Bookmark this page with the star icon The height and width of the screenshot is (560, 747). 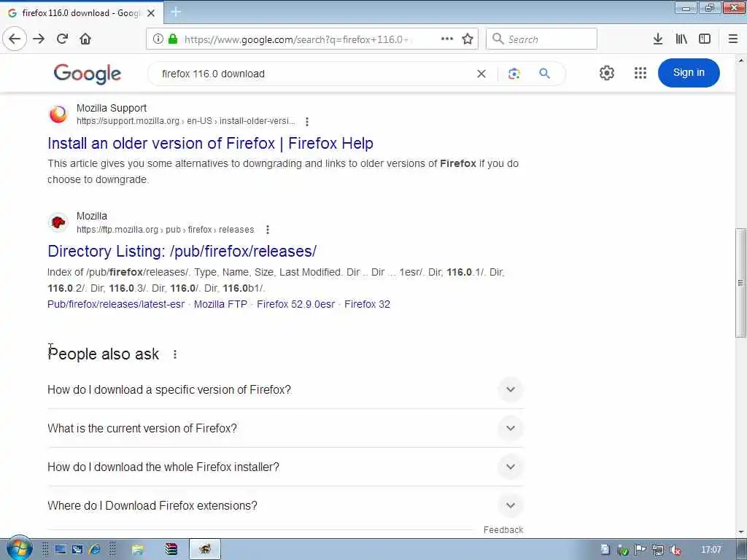[x=468, y=39]
